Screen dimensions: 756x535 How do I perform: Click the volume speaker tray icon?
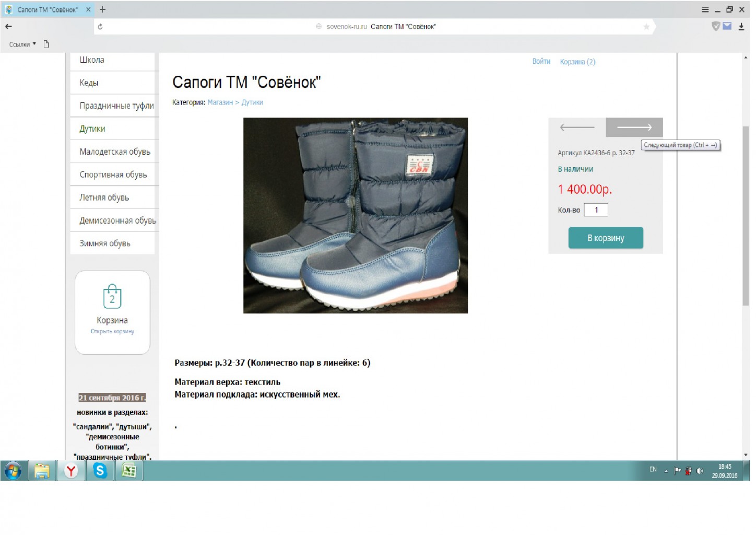[x=700, y=471]
